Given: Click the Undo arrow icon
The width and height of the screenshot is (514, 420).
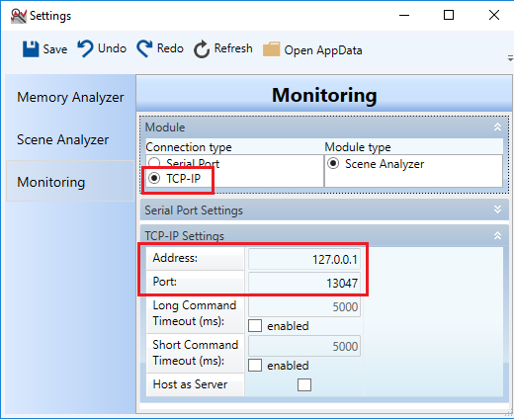Looking at the screenshot, I should coord(85,48).
